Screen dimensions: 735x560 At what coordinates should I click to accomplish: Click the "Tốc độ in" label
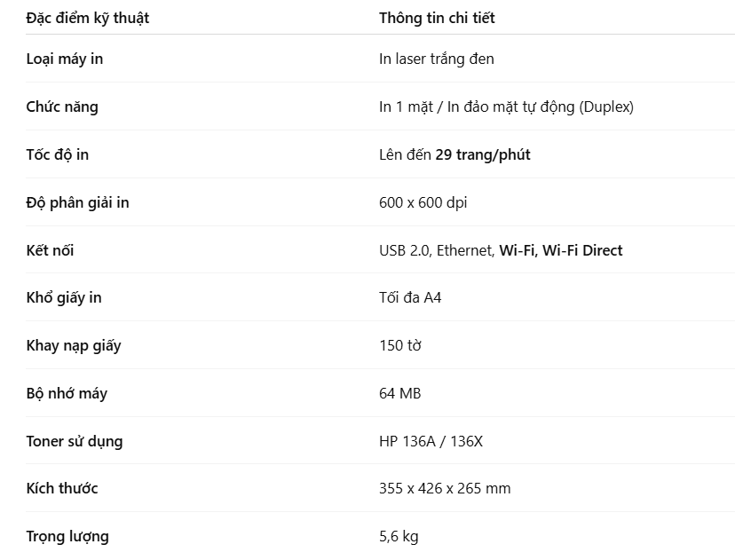(58, 154)
